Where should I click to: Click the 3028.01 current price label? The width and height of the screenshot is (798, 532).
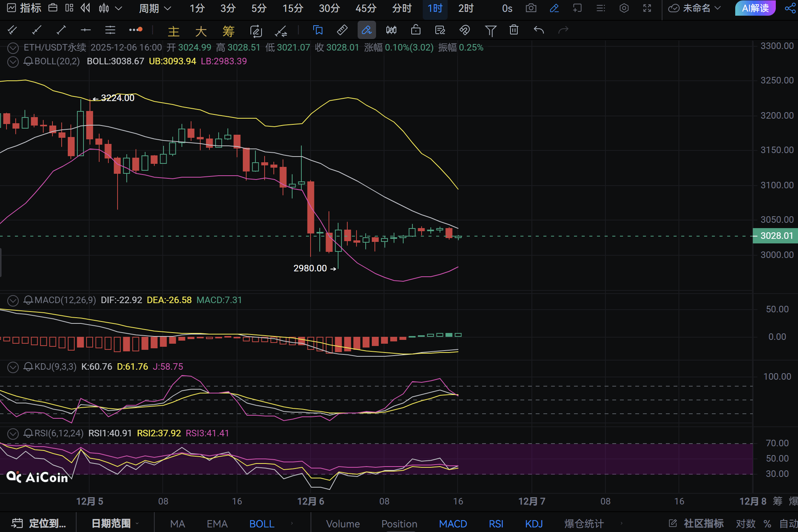[x=776, y=236]
